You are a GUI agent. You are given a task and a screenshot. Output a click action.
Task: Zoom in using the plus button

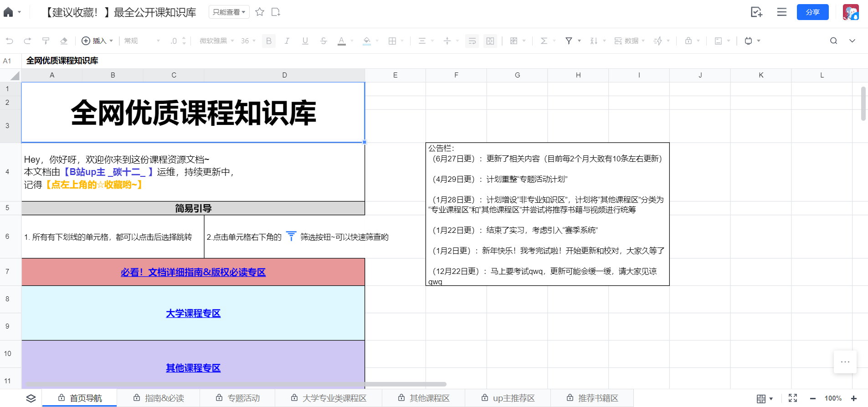point(853,398)
